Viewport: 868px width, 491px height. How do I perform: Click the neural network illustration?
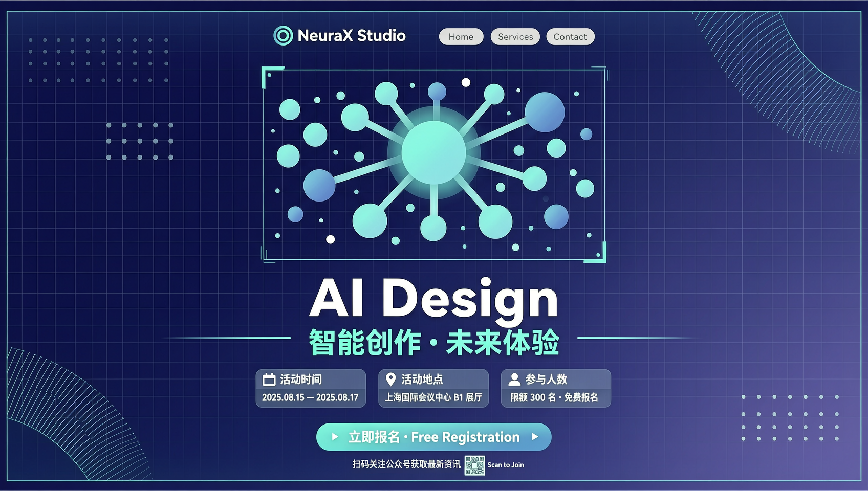point(434,164)
